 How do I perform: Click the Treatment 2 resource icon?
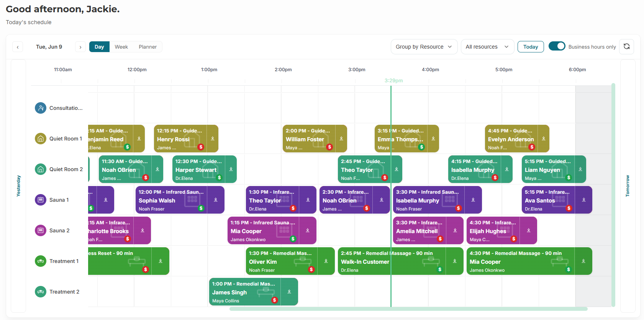click(x=41, y=292)
